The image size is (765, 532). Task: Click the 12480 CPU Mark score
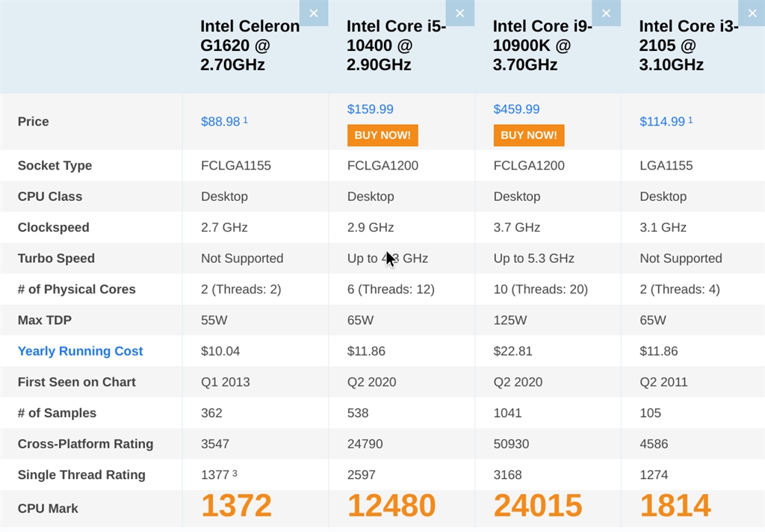tap(391, 507)
